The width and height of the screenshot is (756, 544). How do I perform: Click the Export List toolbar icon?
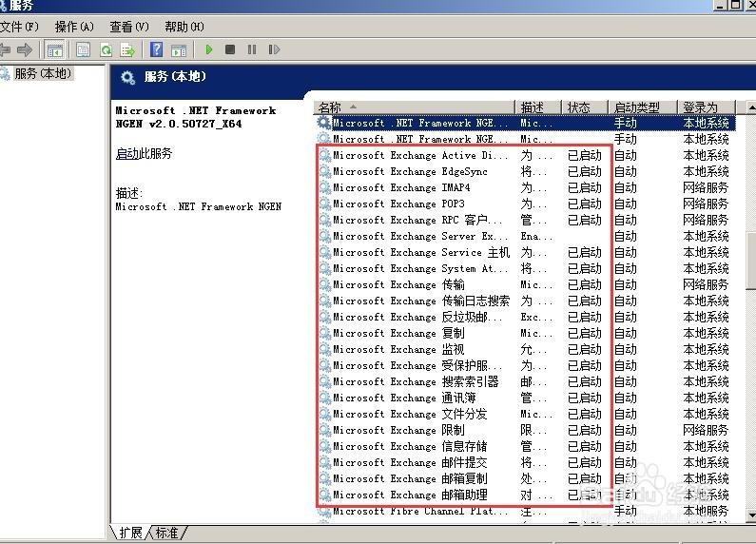[x=127, y=49]
